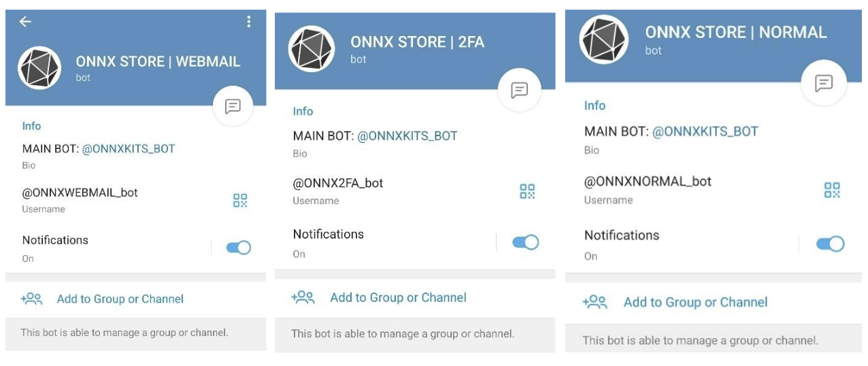View ONNX STORE | 2FA profile avatar
This screenshot has width=868, height=366.
point(312,49)
